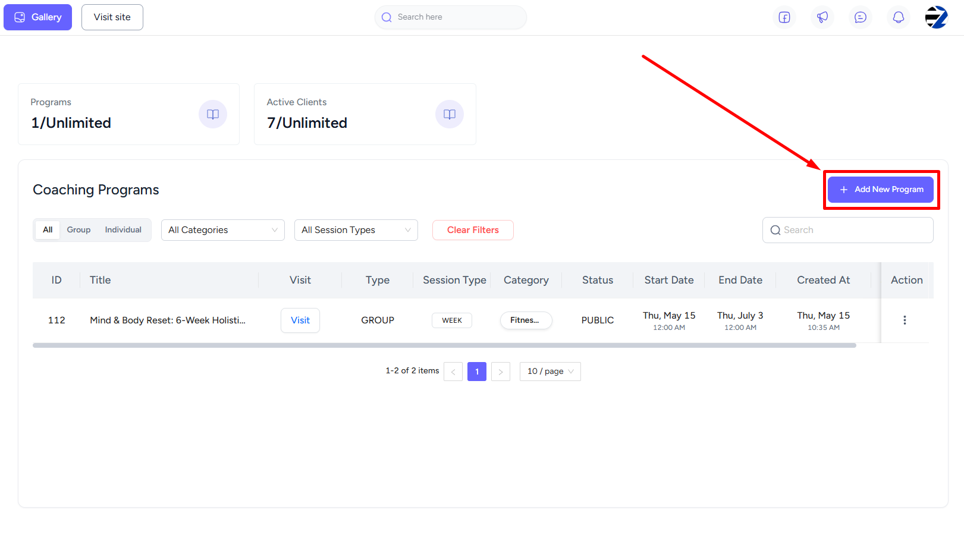Click the Status column header
Viewport: 964px width, 560px height.
(598, 280)
